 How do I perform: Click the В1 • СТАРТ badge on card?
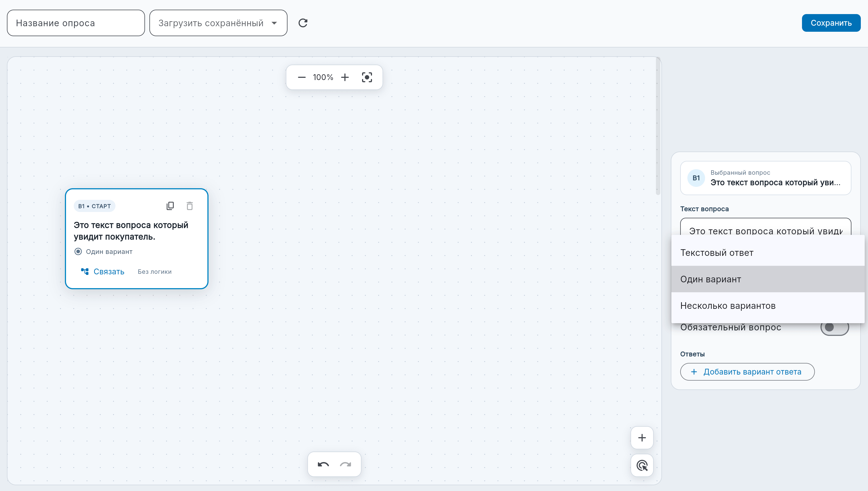tap(94, 206)
